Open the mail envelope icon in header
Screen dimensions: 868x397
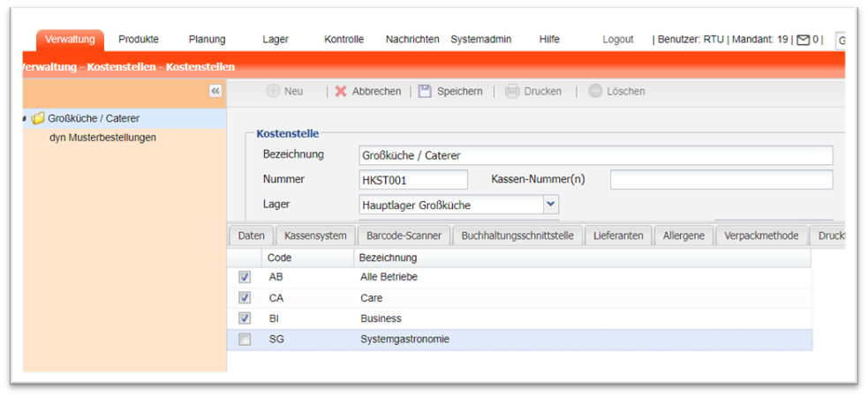click(x=803, y=40)
